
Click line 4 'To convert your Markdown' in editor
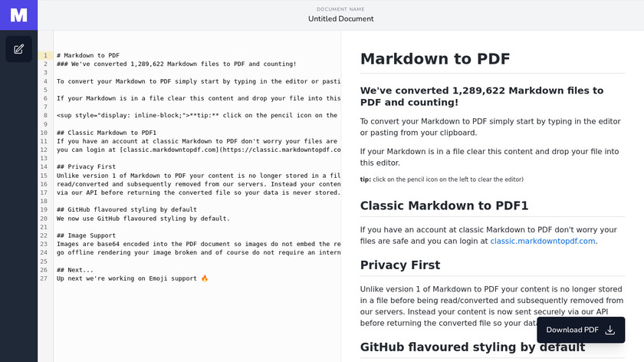tap(199, 81)
